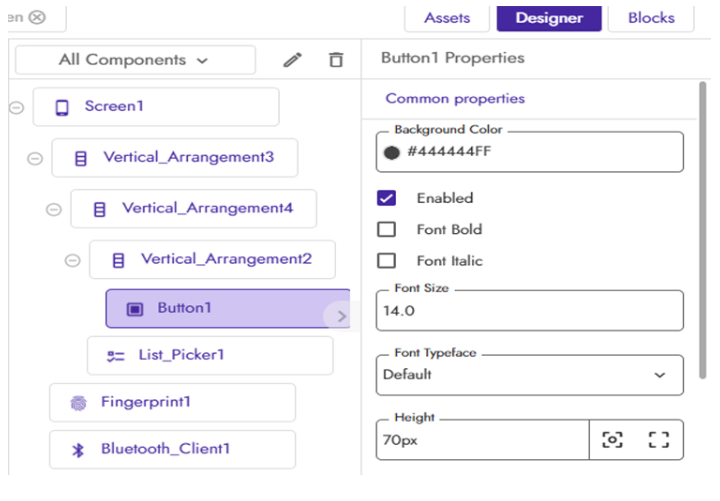This screenshot has height=501, width=720.
Task: Click the Height fill-parent brackets icon
Action: [657, 440]
